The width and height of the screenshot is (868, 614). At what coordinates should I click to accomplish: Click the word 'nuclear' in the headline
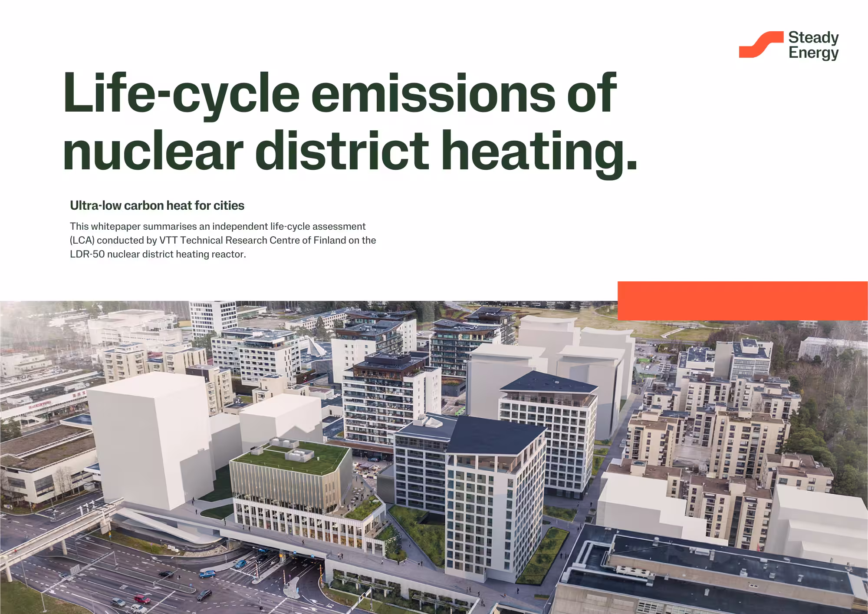[x=153, y=151]
